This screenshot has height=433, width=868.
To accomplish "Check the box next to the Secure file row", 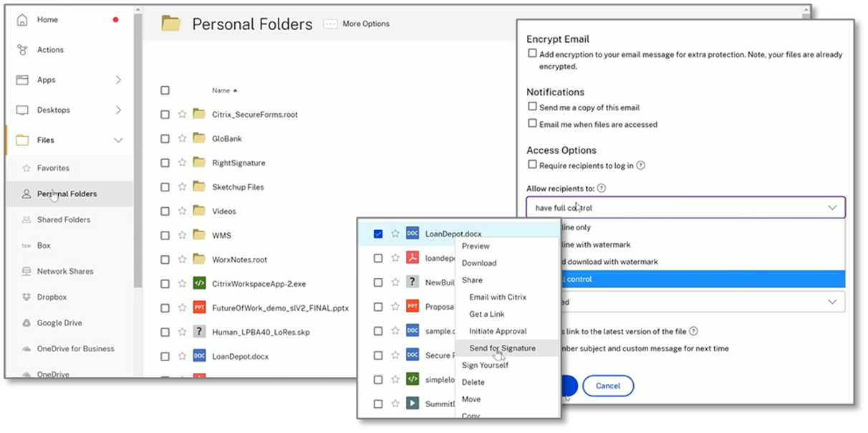I will click(378, 355).
